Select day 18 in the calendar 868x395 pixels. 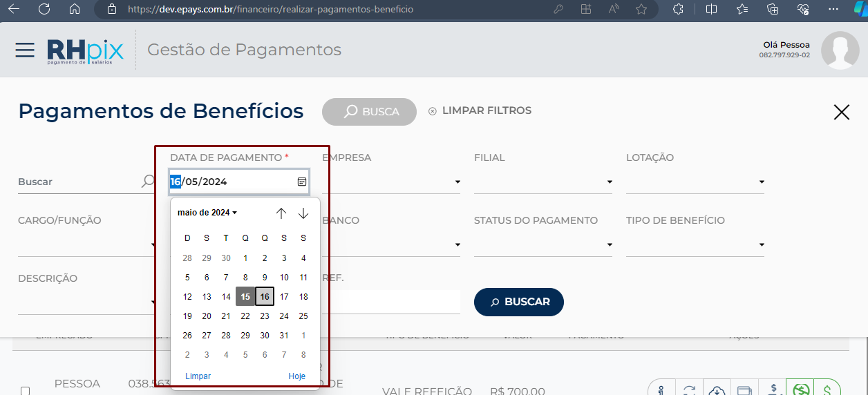[x=303, y=296]
